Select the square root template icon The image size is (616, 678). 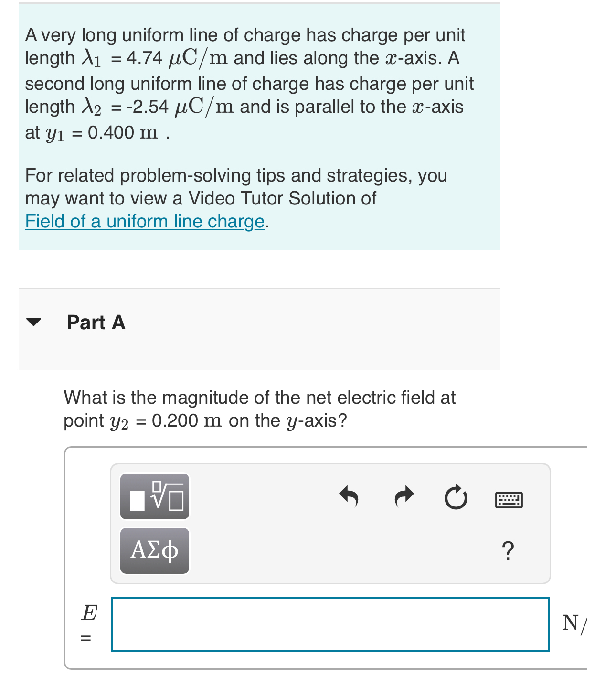[x=154, y=497]
